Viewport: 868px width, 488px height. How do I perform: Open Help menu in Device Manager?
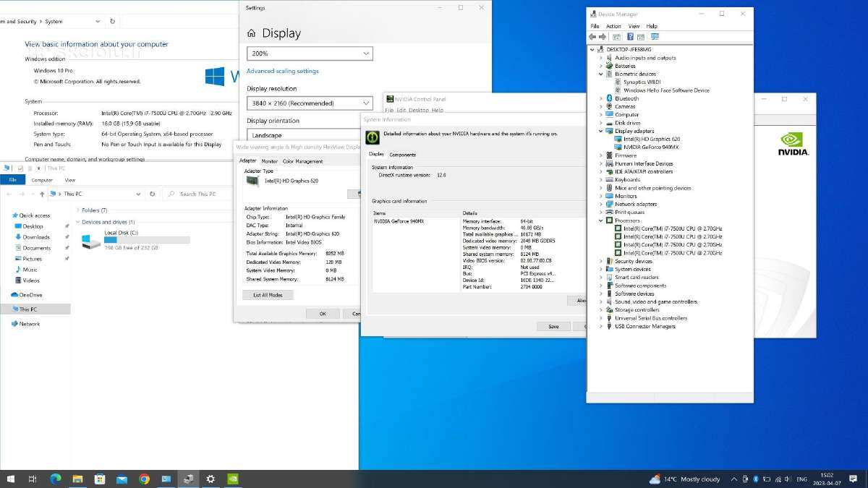pyautogui.click(x=652, y=26)
